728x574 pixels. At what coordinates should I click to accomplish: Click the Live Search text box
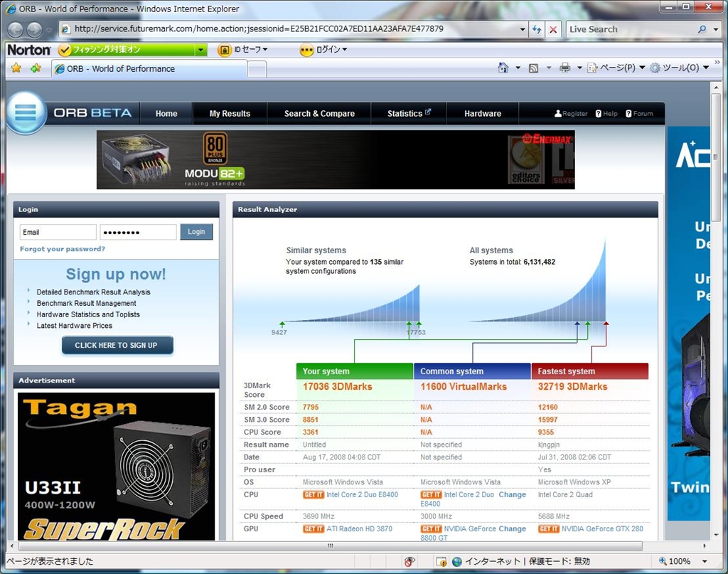click(x=631, y=29)
